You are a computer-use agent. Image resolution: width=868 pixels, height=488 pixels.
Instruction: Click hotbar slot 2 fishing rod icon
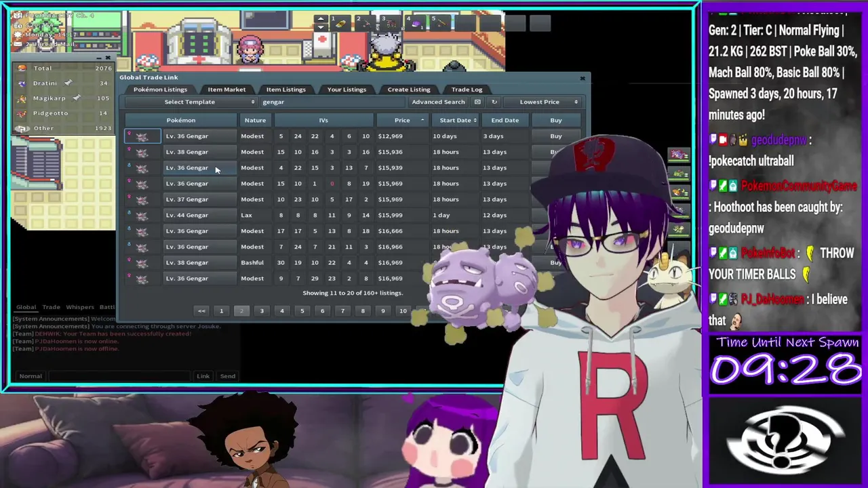365,24
